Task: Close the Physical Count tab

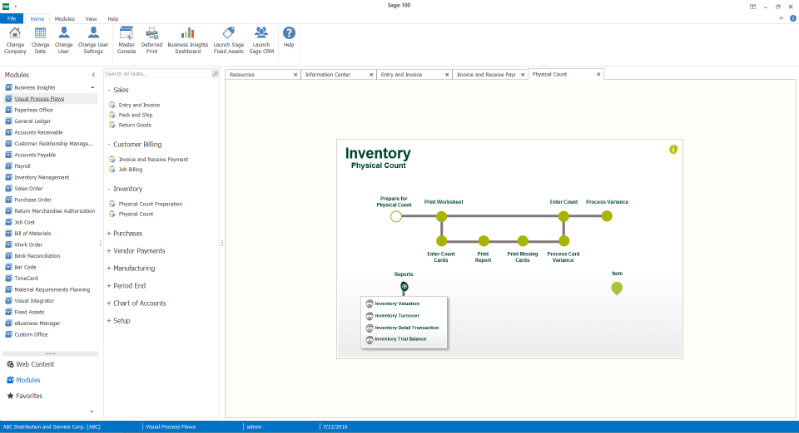Action: pyautogui.click(x=598, y=74)
